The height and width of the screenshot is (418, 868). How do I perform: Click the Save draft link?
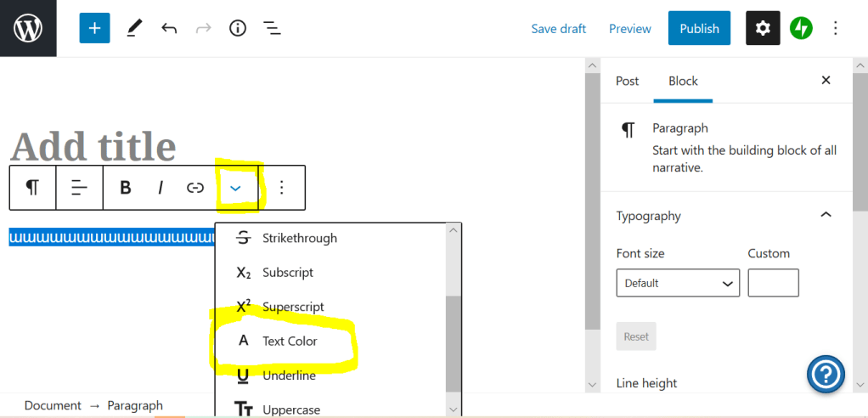[x=558, y=28]
